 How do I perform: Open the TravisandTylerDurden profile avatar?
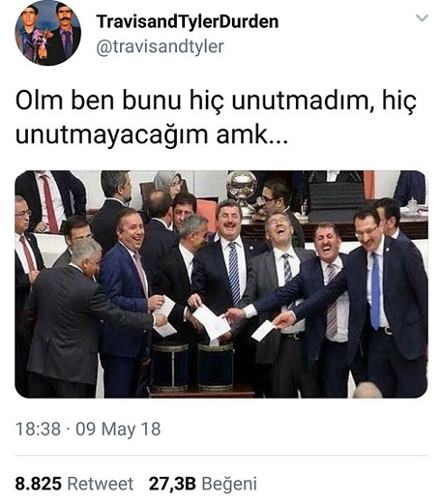click(48, 32)
